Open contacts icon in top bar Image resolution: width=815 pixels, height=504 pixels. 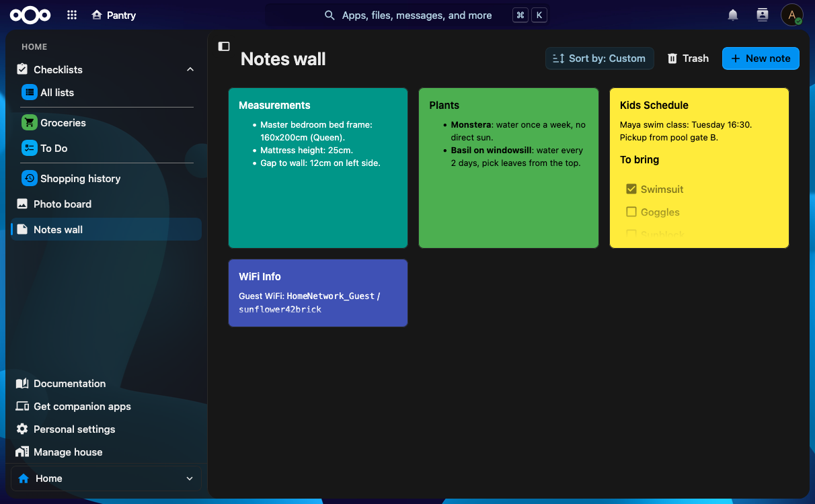762,15
